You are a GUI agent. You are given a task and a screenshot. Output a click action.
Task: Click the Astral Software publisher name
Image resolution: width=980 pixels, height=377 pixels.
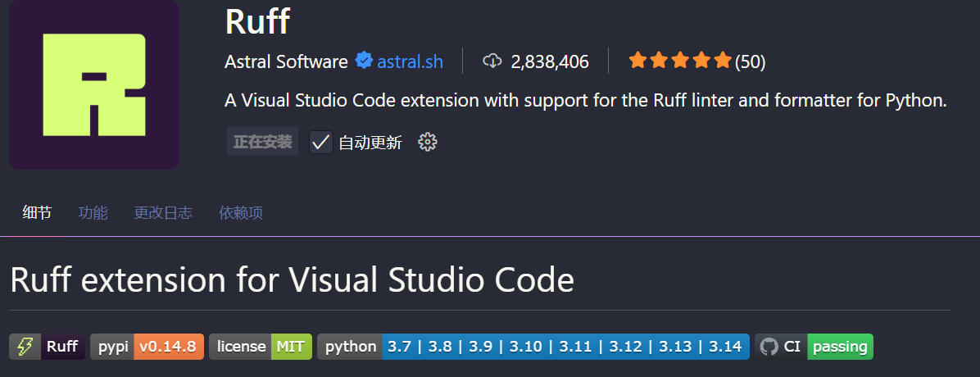click(x=286, y=61)
